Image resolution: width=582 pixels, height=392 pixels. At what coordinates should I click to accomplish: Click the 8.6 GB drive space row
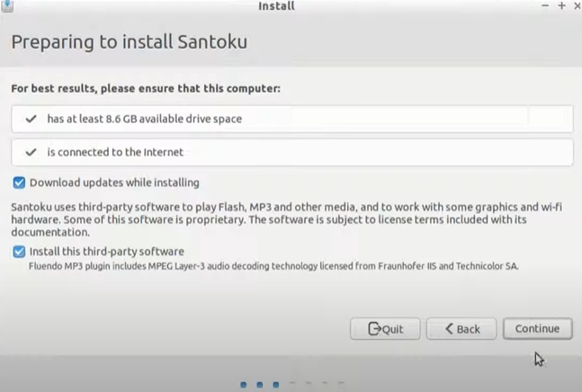[292, 119]
